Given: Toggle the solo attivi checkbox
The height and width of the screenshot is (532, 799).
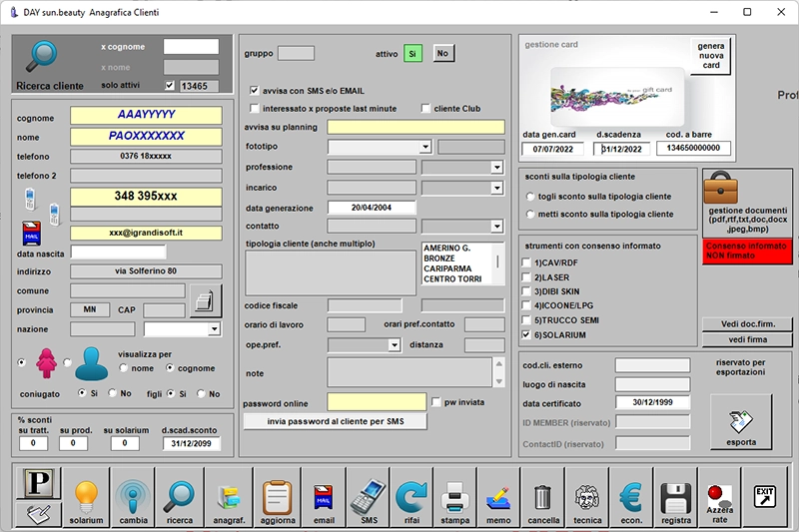Looking at the screenshot, I should point(170,86).
